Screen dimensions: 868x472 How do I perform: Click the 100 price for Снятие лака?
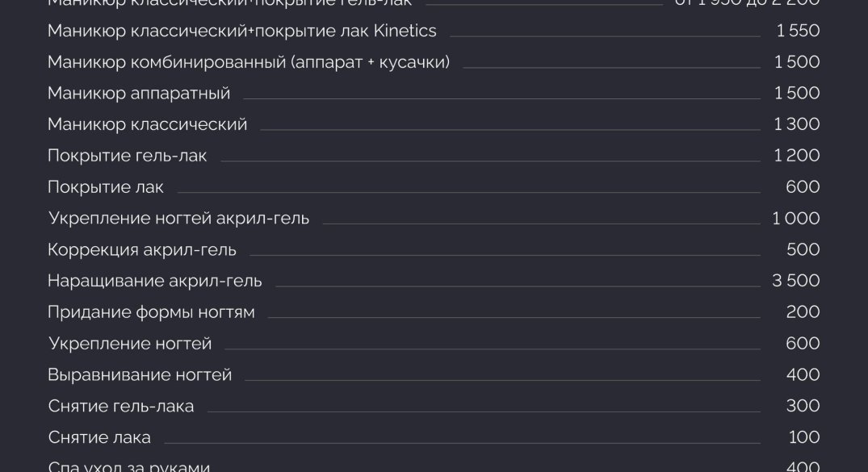tap(803, 437)
